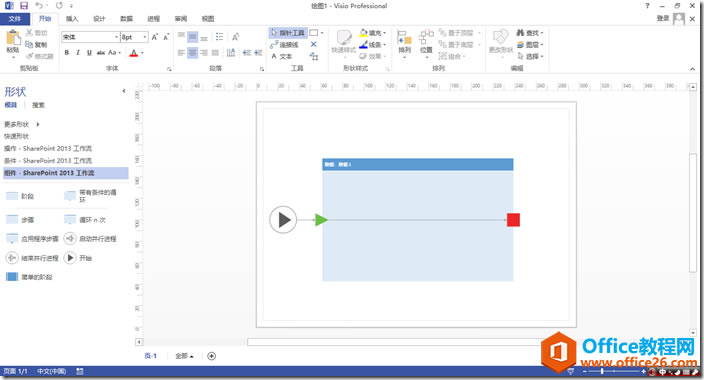Select the 指针工具 (Pointer Tool)
704x380 pixels.
(288, 33)
